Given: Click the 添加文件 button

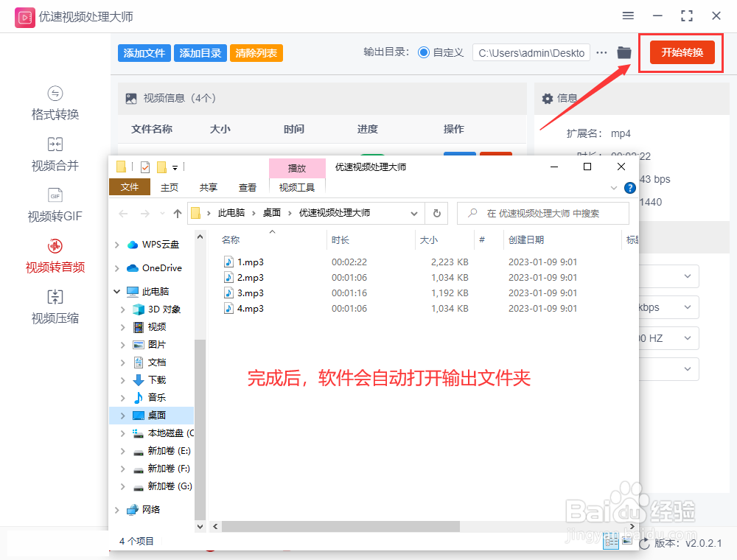Looking at the screenshot, I should point(144,53).
